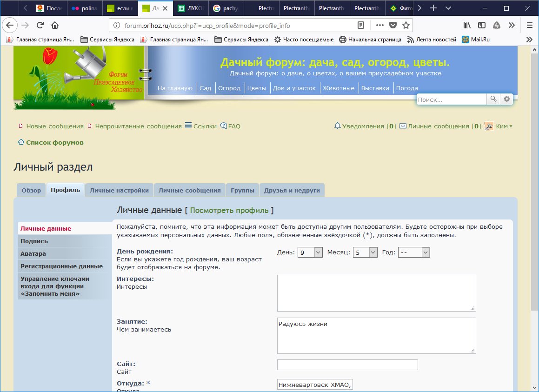Click the browser reload page icon
Image resolution: width=539 pixels, height=392 pixels.
point(40,25)
